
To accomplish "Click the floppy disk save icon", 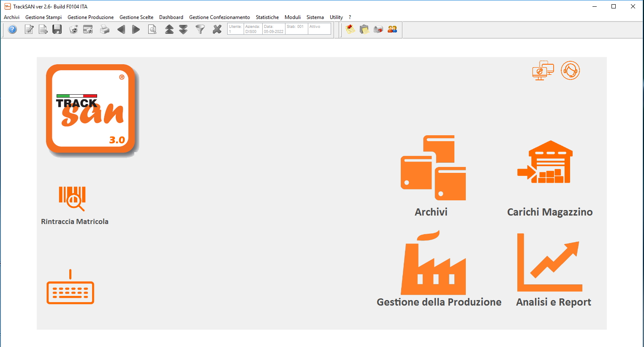I will point(57,29).
